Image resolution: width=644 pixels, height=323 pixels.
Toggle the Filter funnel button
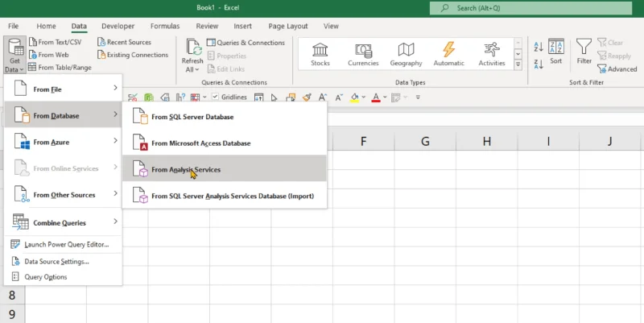(584, 52)
